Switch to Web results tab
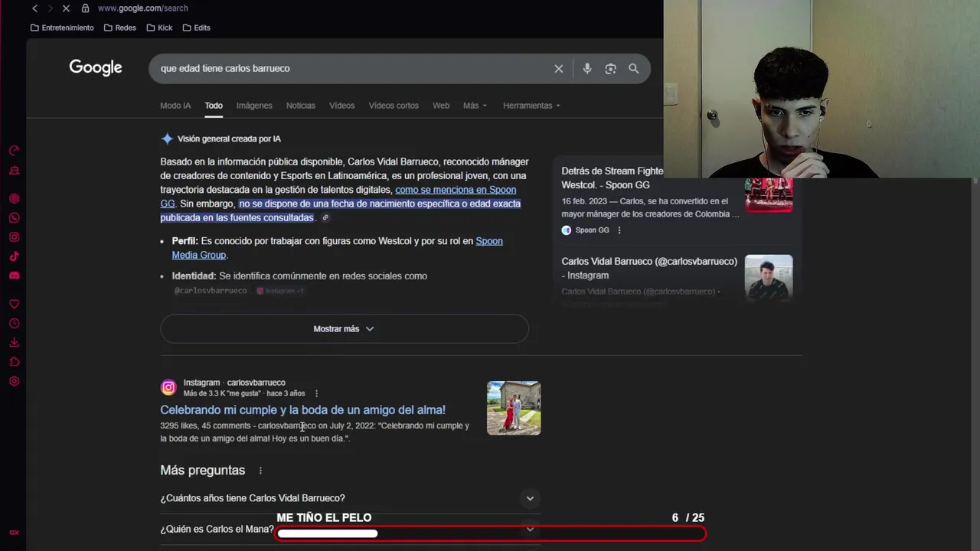Viewport: 980px width, 551px height. [x=441, y=106]
